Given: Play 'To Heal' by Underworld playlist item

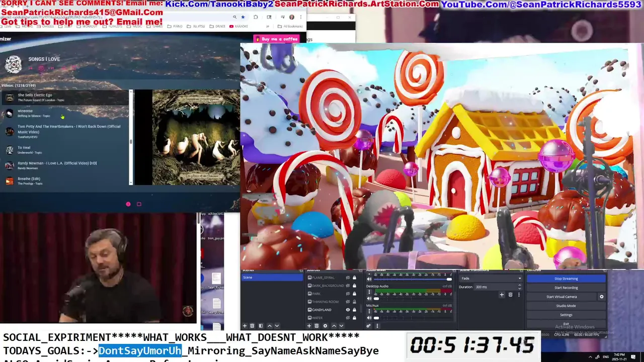Looking at the screenshot, I should point(64,150).
